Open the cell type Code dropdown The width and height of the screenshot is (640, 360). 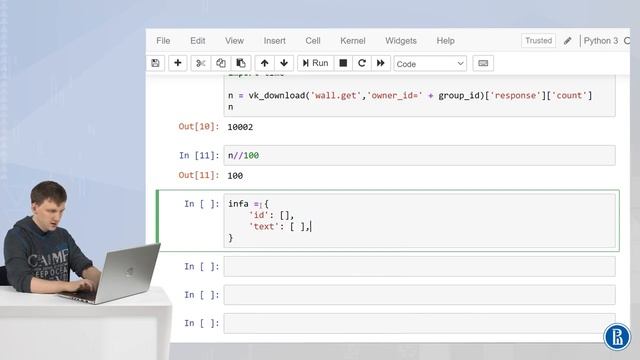coord(430,64)
